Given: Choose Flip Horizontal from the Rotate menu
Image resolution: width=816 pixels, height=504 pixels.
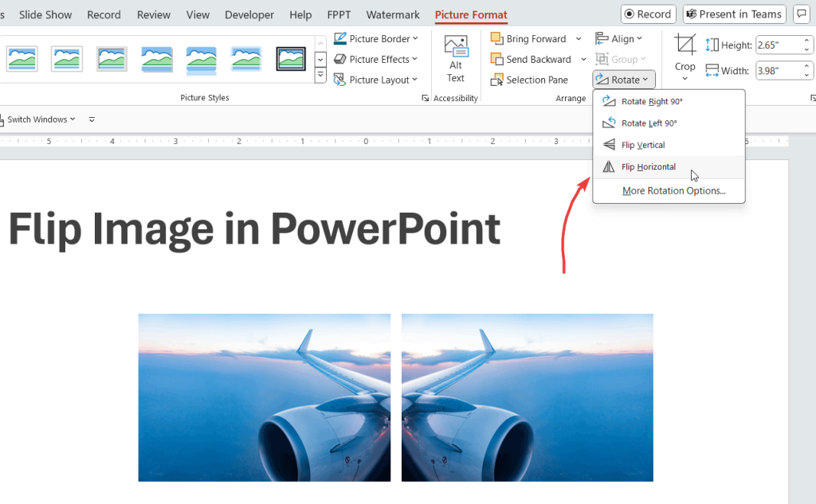Looking at the screenshot, I should [649, 166].
